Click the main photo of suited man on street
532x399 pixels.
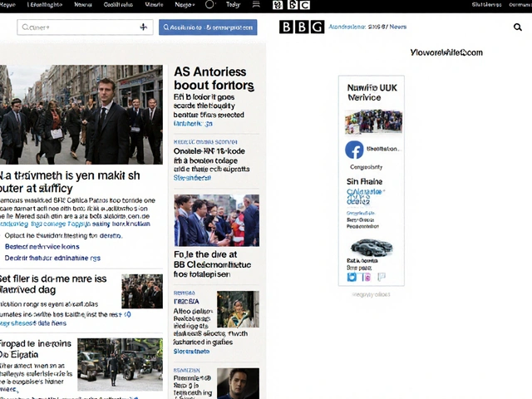pos(81,115)
